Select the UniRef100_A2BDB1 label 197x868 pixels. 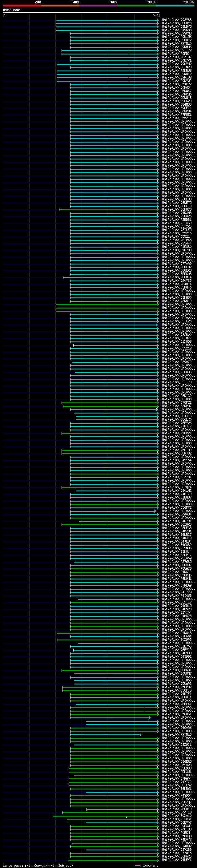[177, 220]
